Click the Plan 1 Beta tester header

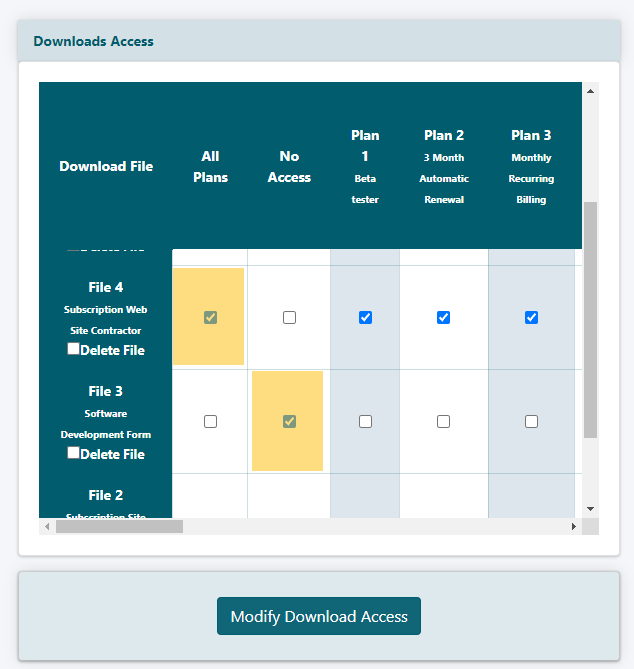tap(365, 167)
